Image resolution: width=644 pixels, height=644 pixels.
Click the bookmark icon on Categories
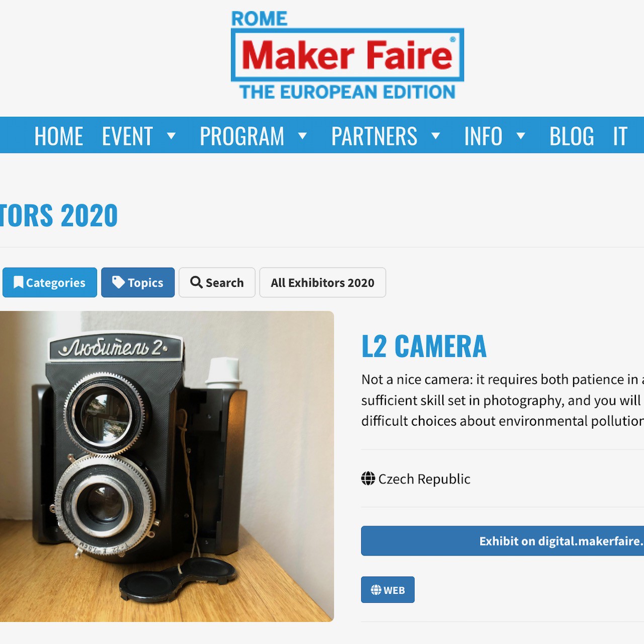point(19,282)
